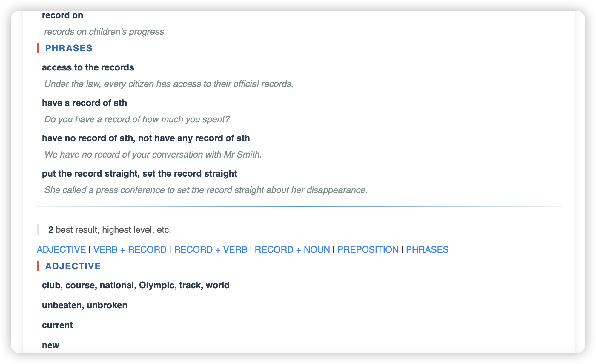Click the 'record on' collocation entry
This screenshot has width=596, height=364.
tap(62, 15)
